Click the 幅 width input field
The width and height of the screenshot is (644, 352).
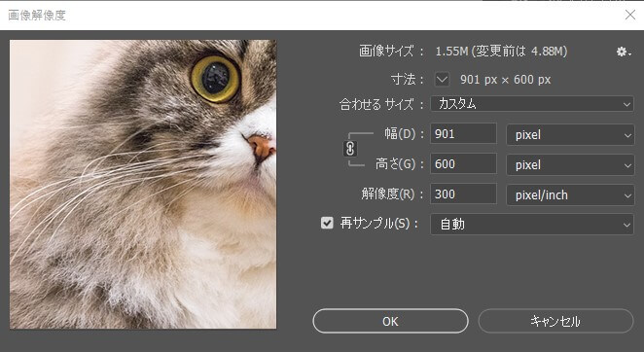coord(463,134)
